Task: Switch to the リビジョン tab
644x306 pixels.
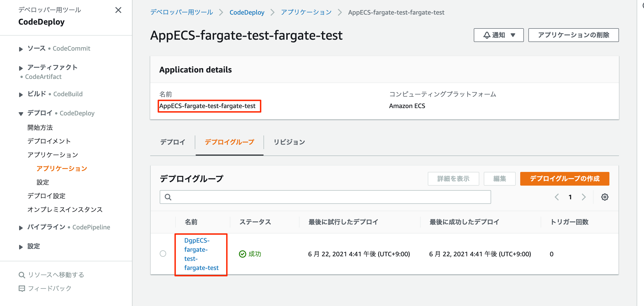Action: [x=289, y=142]
